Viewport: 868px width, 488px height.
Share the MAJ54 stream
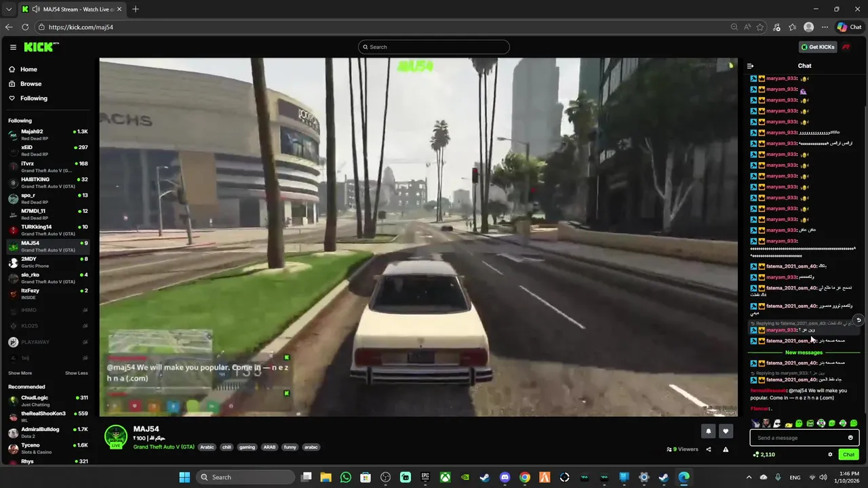(x=709, y=449)
